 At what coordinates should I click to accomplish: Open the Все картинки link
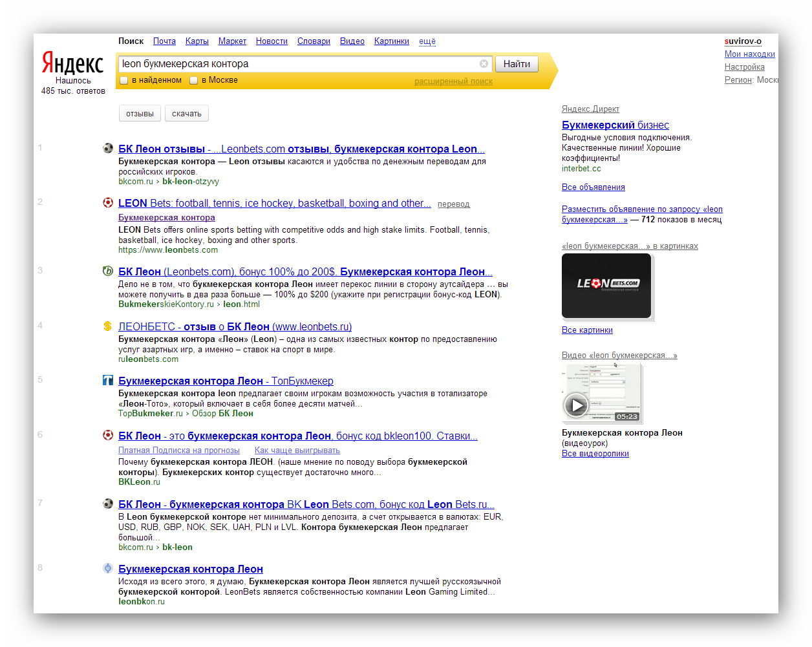coord(587,330)
